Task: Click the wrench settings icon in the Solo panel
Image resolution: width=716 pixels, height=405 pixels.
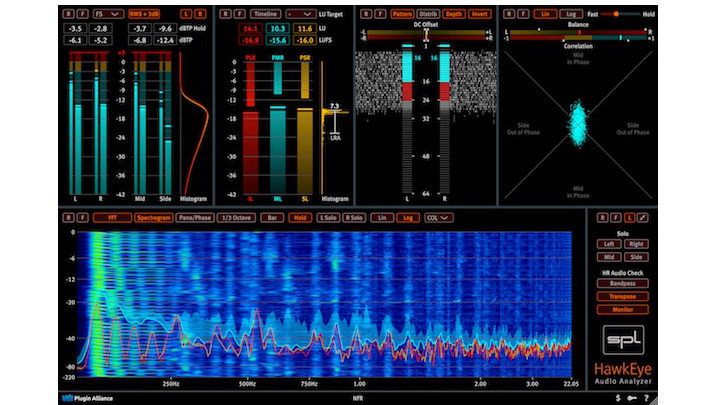Action: pyautogui.click(x=642, y=217)
